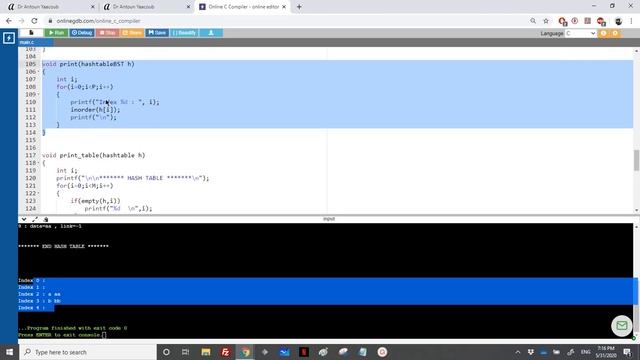Image resolution: width=640 pixels, height=360 pixels.
Task: Open FileZilla from taskbar
Action: [225, 352]
